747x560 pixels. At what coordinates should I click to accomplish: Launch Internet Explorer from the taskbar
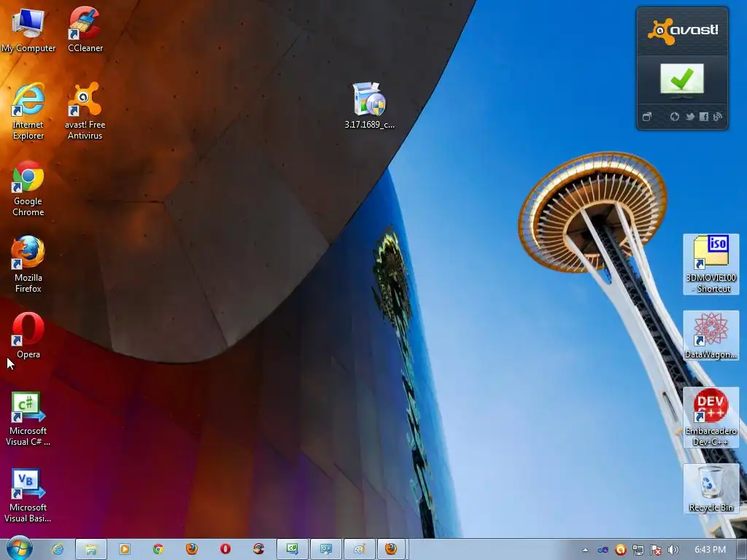(x=58, y=549)
